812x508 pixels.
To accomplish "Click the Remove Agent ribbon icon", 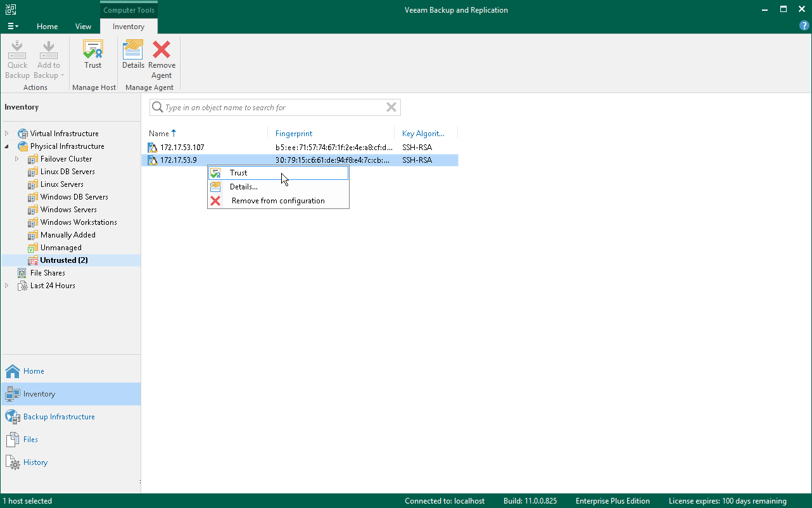I will [x=162, y=49].
